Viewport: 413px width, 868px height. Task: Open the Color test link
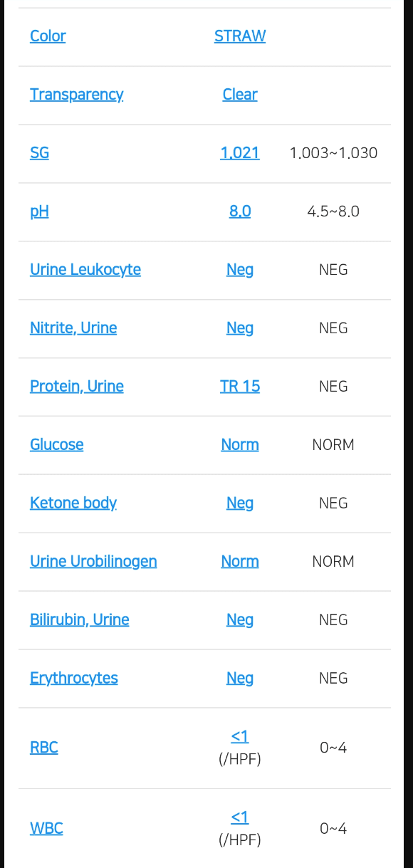(48, 36)
